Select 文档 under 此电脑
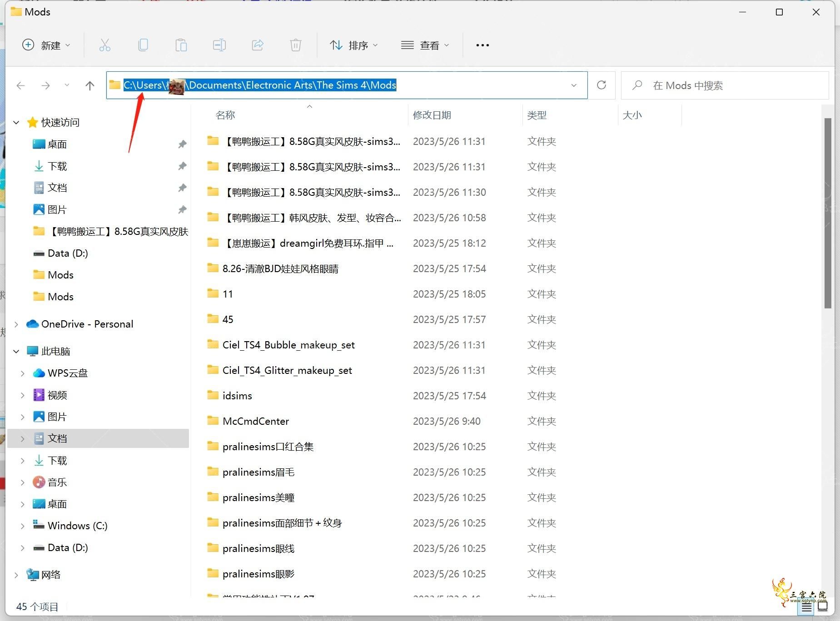 click(98, 438)
